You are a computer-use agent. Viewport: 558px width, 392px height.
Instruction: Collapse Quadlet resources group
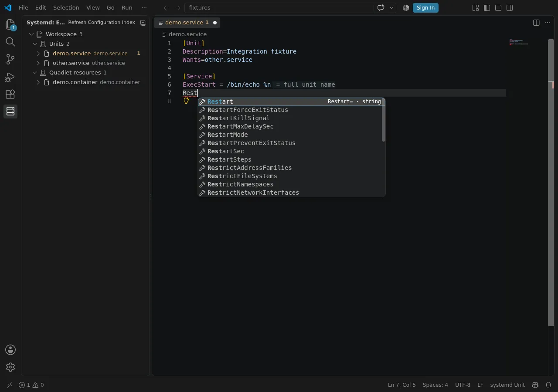[x=35, y=72]
